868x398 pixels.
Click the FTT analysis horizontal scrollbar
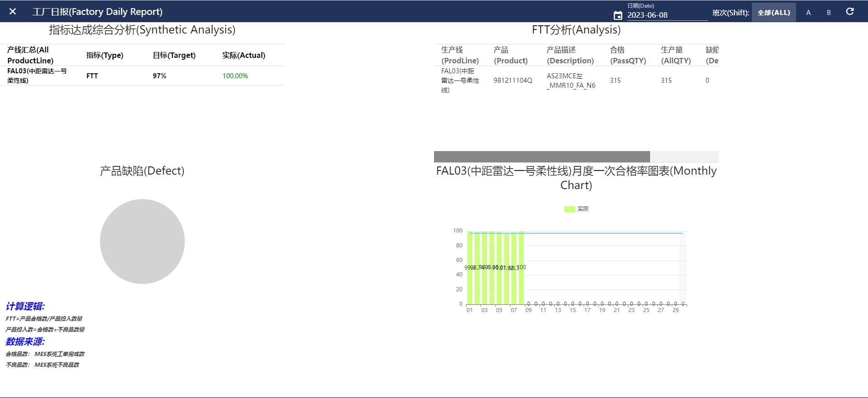(x=542, y=156)
